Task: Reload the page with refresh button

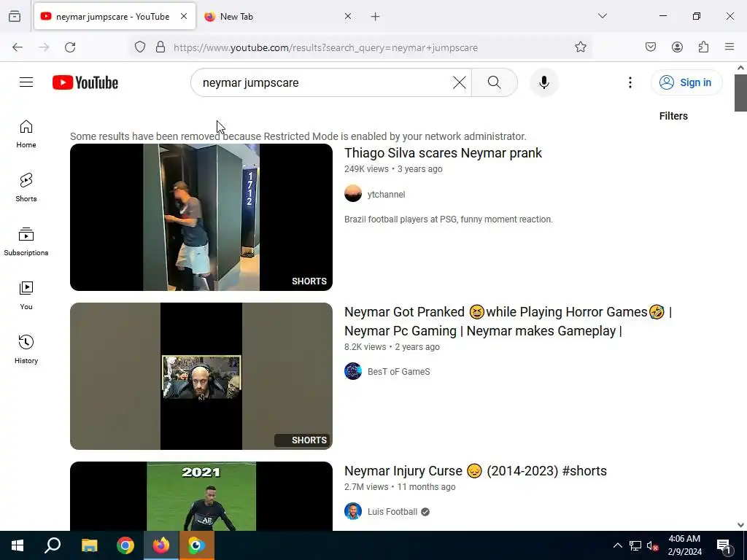Action: pyautogui.click(x=70, y=47)
